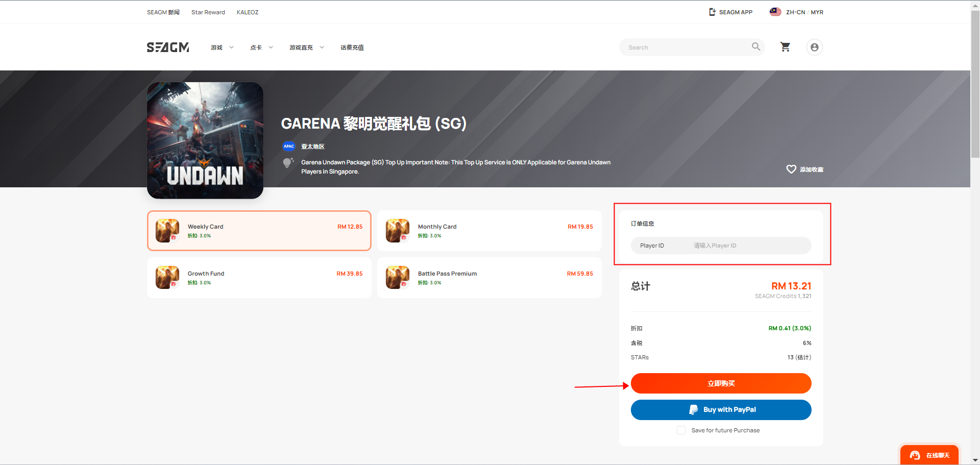Click the page vertical scrollbar thumb
Image resolution: width=980 pixels, height=465 pixels.
(975, 84)
